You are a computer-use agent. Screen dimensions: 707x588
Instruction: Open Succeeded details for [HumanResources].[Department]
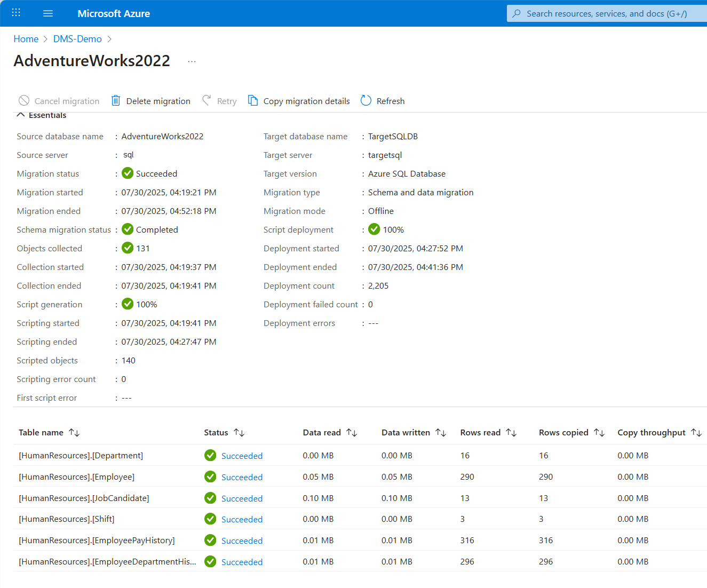[242, 455]
